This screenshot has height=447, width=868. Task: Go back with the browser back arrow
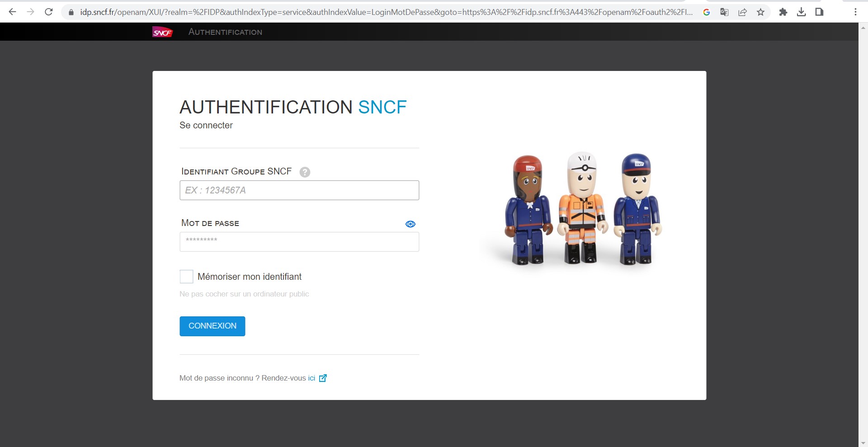pyautogui.click(x=13, y=12)
